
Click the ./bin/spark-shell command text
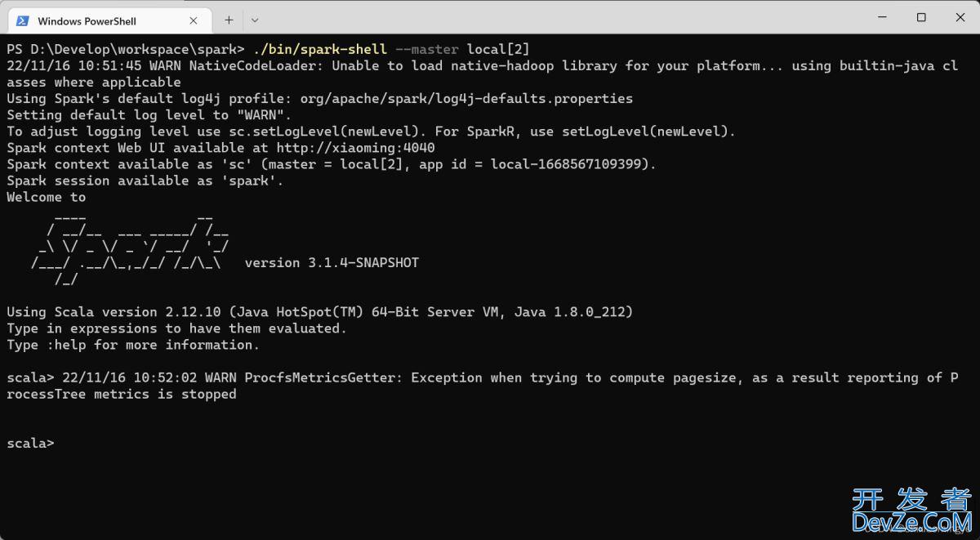tap(320, 49)
